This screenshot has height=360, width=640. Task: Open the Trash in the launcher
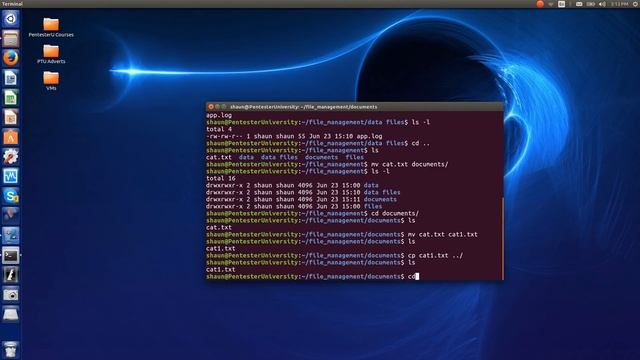(x=11, y=350)
